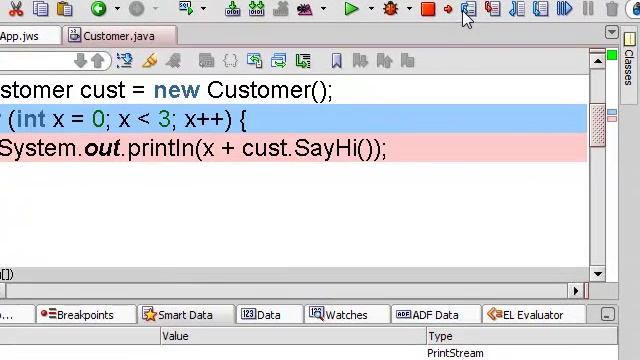Select the Customer.java editor tab
The height and width of the screenshot is (360, 640).
[120, 36]
